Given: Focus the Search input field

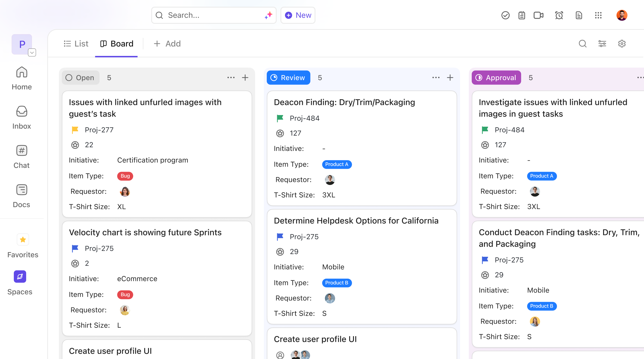Looking at the screenshot, I should point(214,15).
